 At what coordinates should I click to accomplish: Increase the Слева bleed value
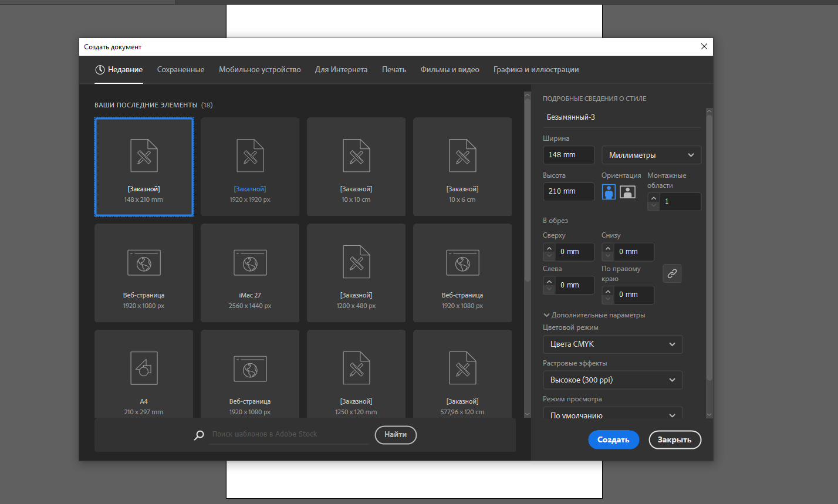point(549,281)
